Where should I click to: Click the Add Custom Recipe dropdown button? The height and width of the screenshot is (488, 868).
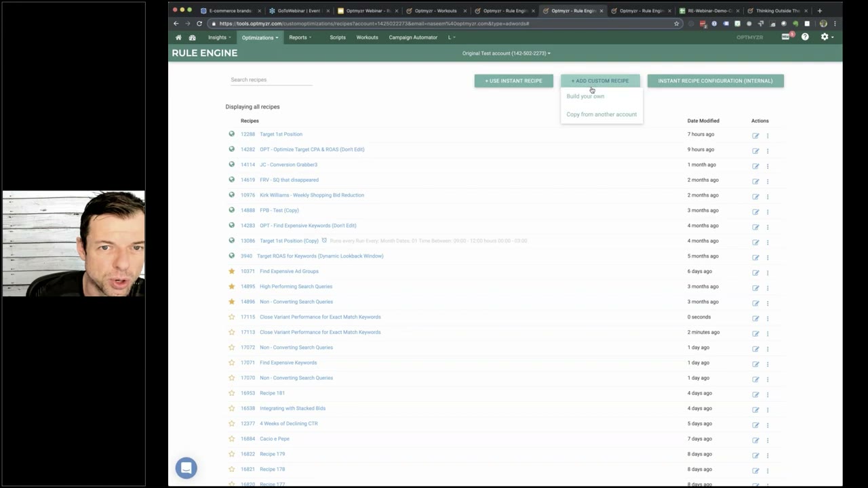click(x=600, y=81)
